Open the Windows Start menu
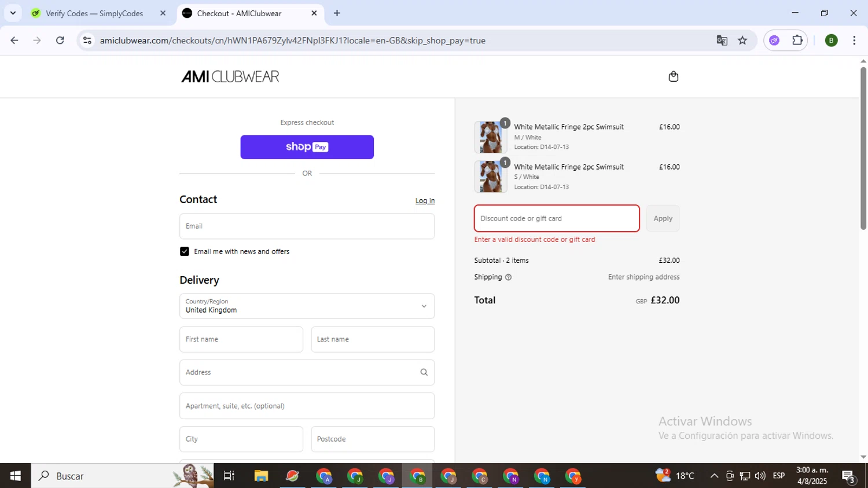This screenshot has height=488, width=868. (15, 476)
